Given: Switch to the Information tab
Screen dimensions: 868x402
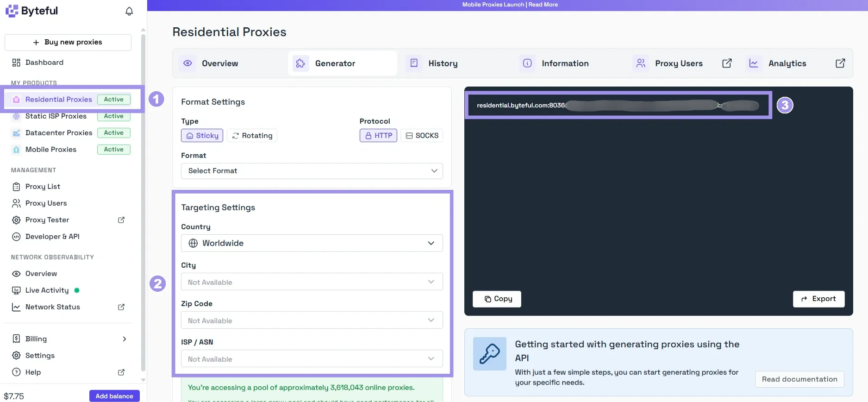Looking at the screenshot, I should [x=569, y=63].
